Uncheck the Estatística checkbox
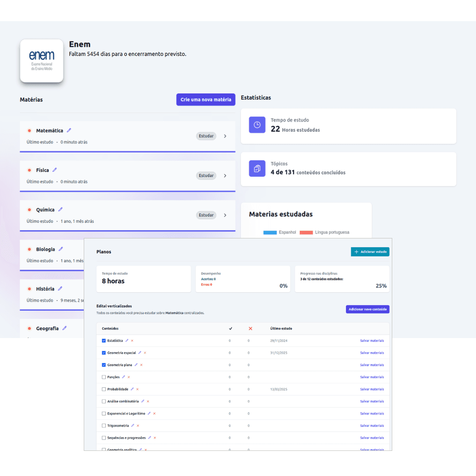476x476 pixels. point(104,341)
